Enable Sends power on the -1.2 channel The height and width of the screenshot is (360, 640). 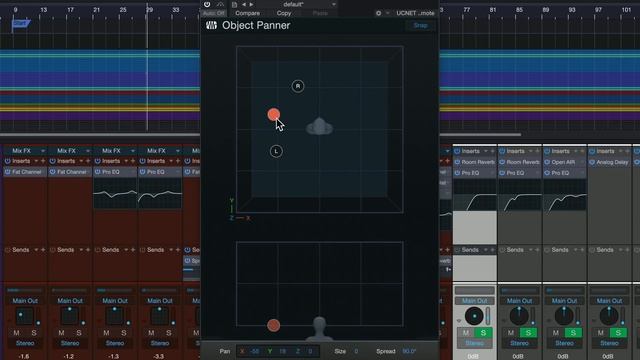pyautogui.click(x=52, y=250)
